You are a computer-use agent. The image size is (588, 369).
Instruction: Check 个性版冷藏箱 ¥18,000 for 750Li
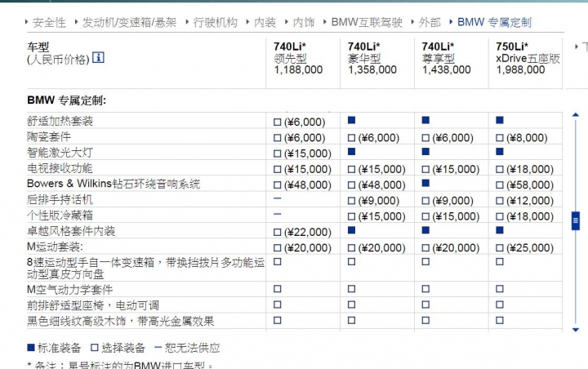pos(500,216)
